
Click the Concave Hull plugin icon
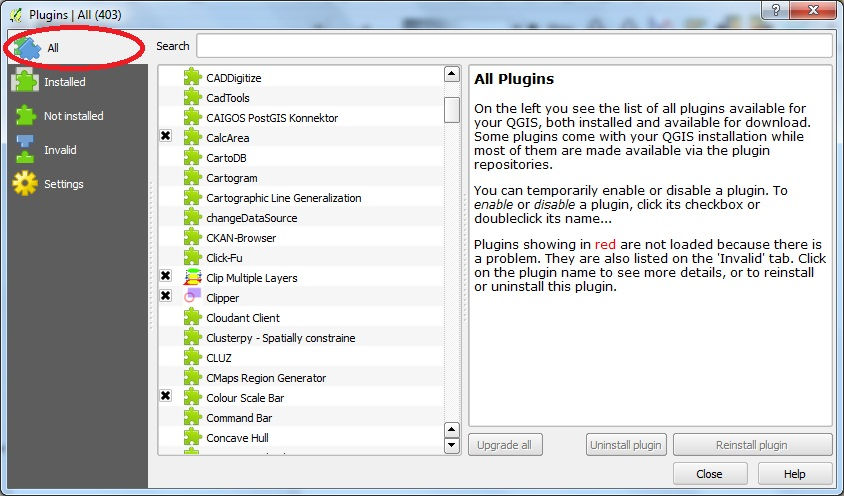tap(192, 437)
